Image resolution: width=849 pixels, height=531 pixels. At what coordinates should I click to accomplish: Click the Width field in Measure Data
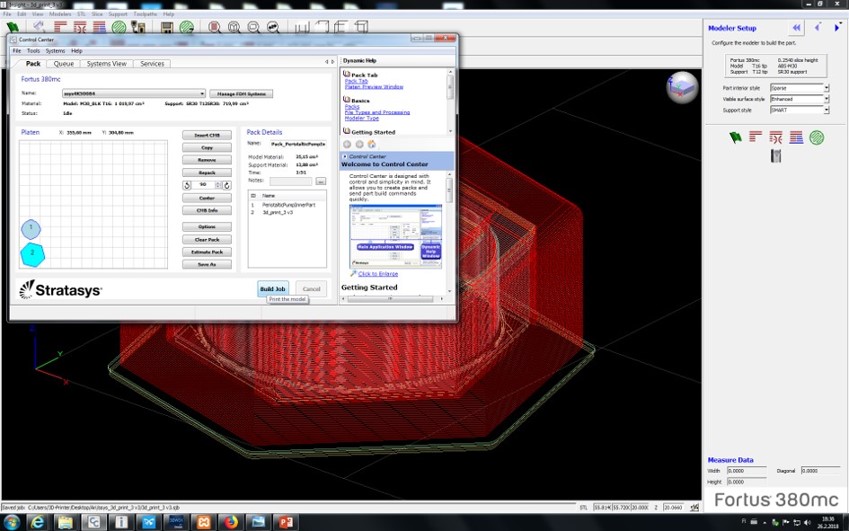746,471
